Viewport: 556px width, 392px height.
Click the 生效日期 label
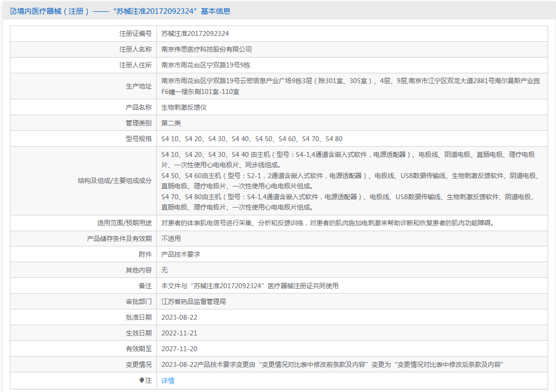[139, 333]
